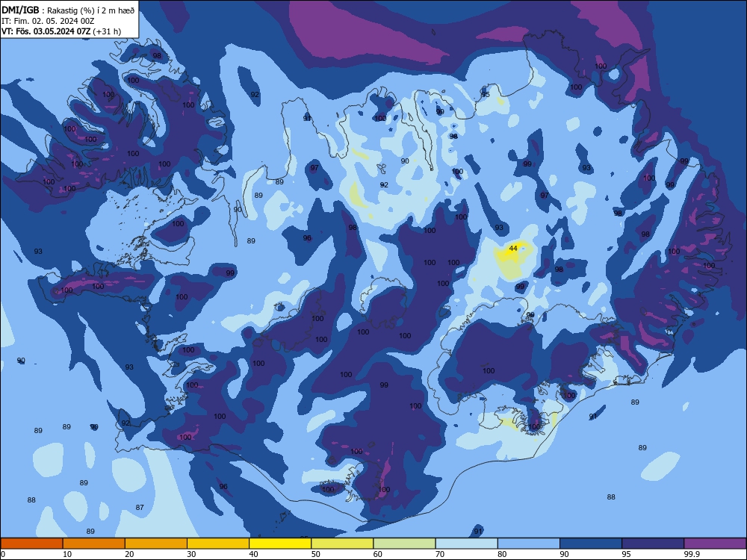
Task: Click the '60' legend scale label
Action: coord(378,554)
